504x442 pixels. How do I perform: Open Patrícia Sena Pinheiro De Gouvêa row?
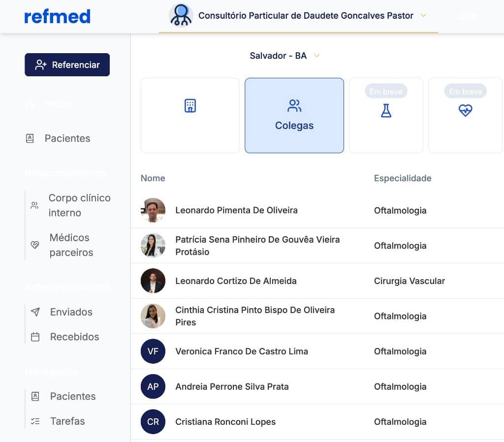click(317, 246)
